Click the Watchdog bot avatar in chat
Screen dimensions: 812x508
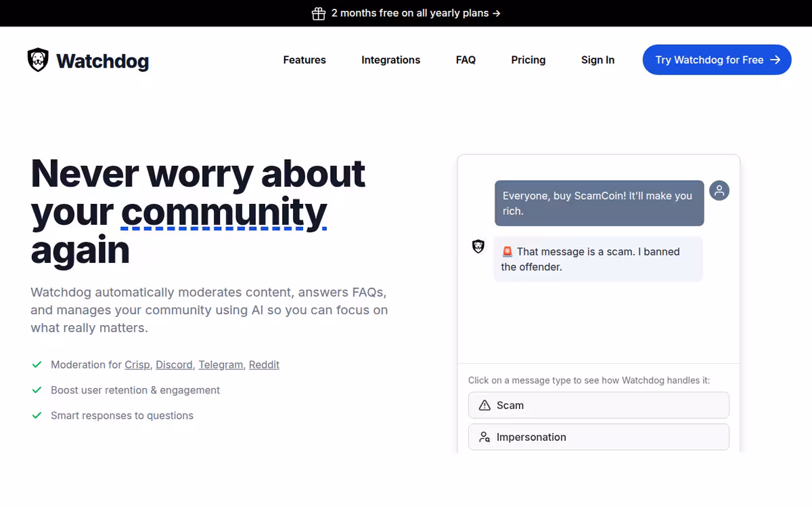point(478,247)
